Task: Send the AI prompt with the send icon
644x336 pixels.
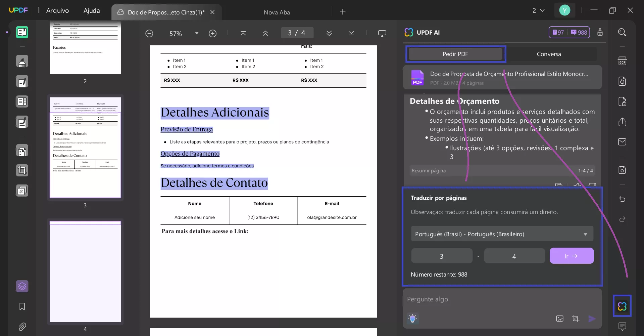Action: coord(592,319)
